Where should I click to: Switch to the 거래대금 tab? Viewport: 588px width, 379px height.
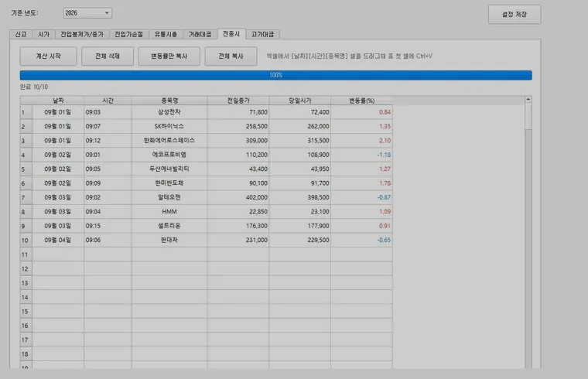200,34
